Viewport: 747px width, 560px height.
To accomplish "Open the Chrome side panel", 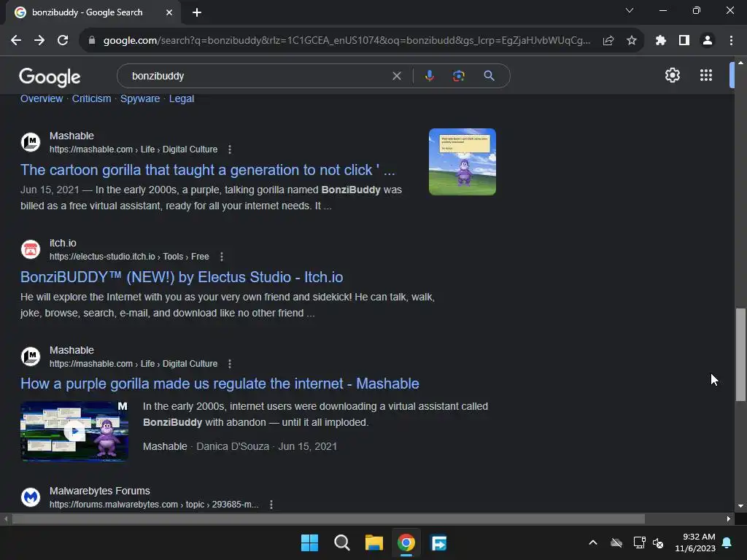I will pyautogui.click(x=684, y=41).
